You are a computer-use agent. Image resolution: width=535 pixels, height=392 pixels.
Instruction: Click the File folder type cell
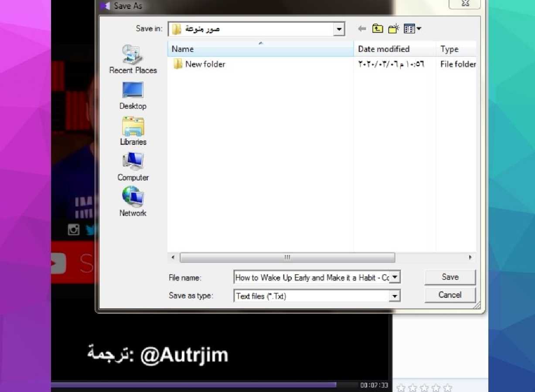tap(458, 64)
